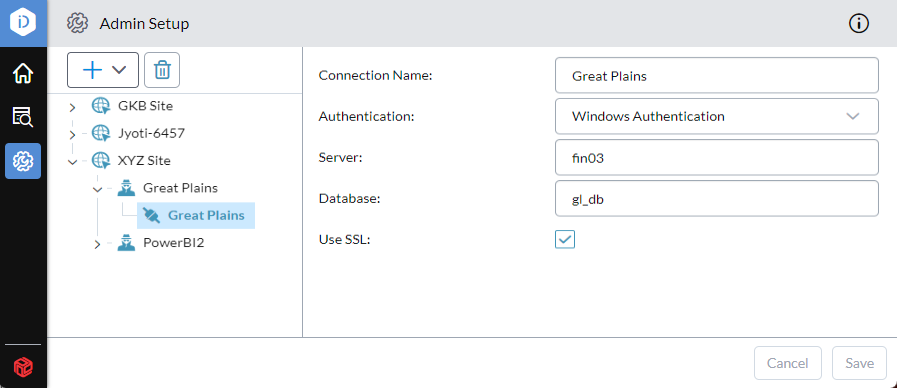The image size is (897, 388).
Task: Click the plus add icon
Action: point(92,70)
